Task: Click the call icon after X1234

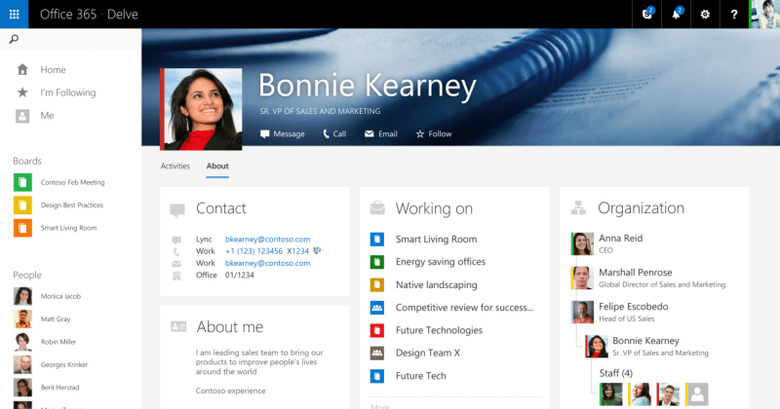Action: point(317,251)
